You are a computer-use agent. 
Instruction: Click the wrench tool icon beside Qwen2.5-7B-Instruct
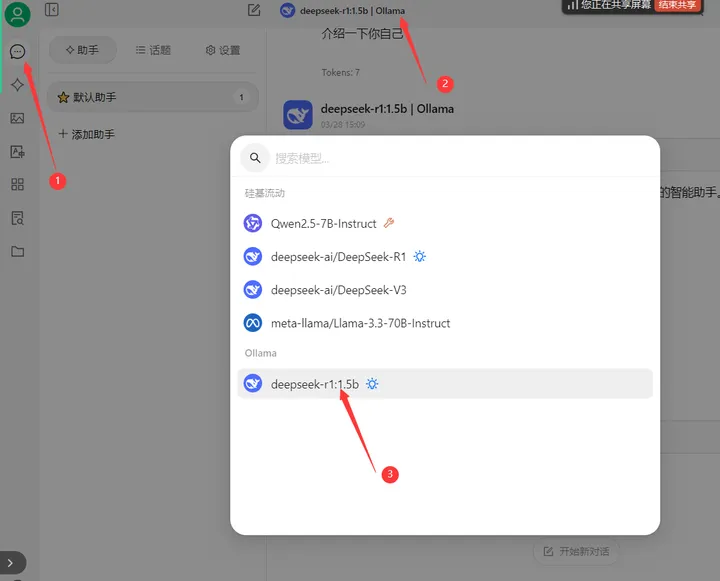coord(389,223)
